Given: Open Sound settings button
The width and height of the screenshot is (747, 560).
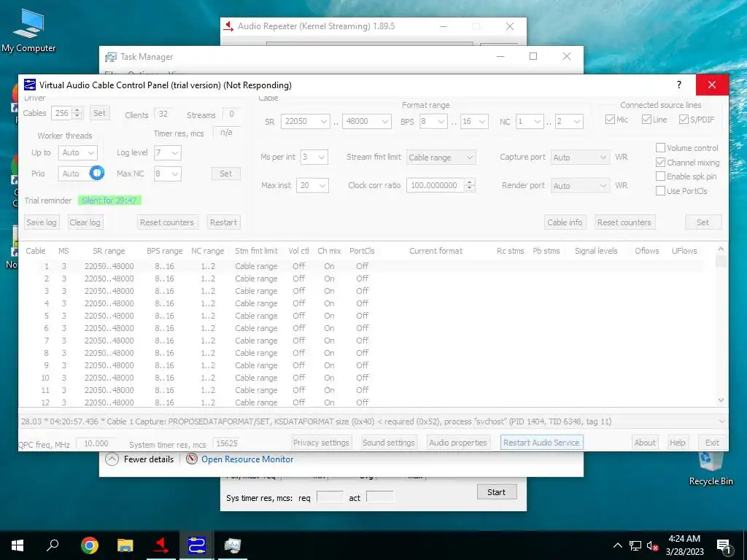Looking at the screenshot, I should coord(389,443).
